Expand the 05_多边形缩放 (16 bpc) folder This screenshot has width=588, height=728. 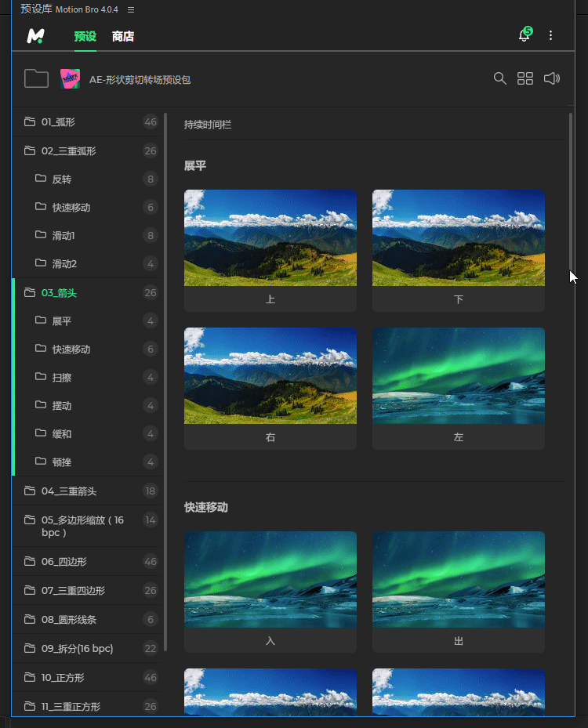[87, 526]
